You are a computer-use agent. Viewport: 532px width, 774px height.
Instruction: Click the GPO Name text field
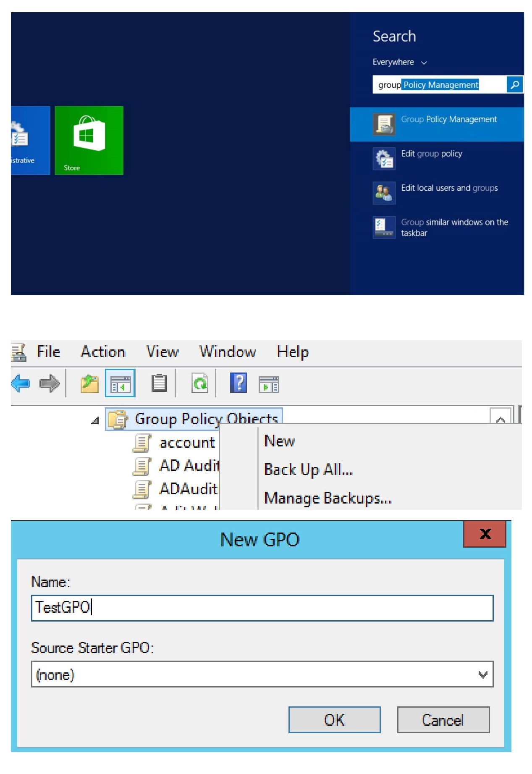point(262,608)
